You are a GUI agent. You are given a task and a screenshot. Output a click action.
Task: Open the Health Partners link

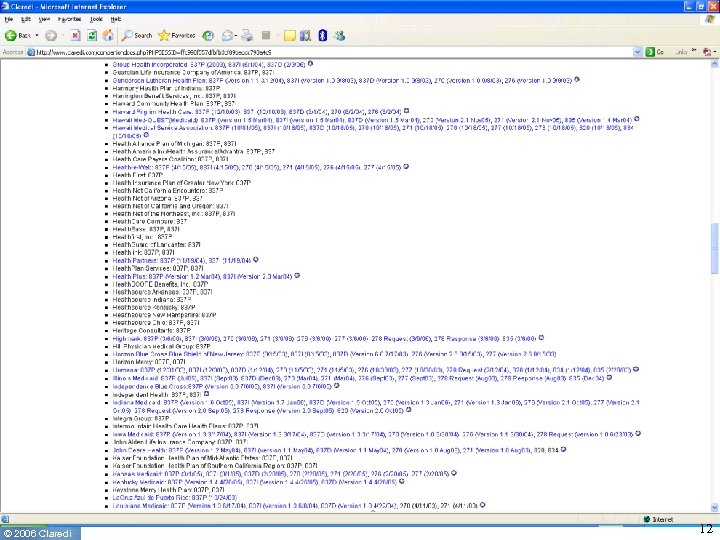pyautogui.click(x=182, y=260)
